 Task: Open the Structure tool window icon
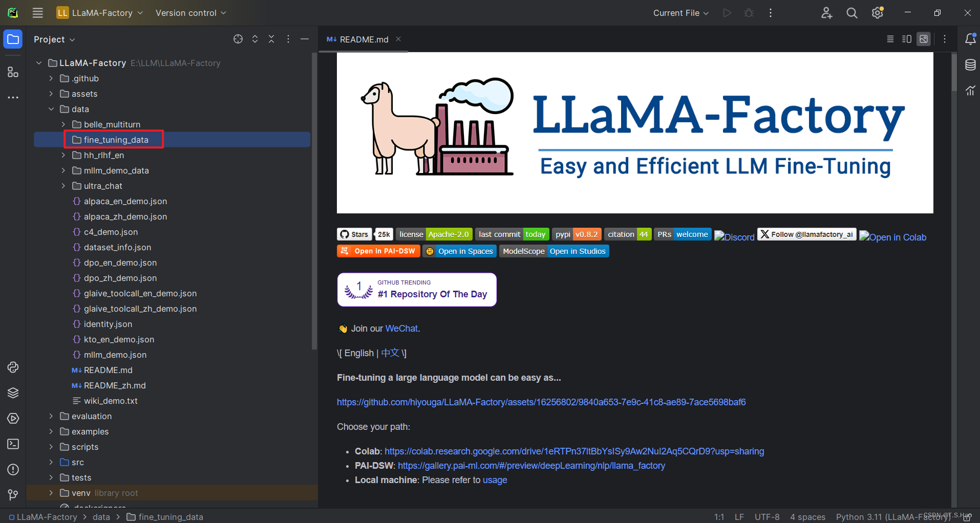point(13,72)
